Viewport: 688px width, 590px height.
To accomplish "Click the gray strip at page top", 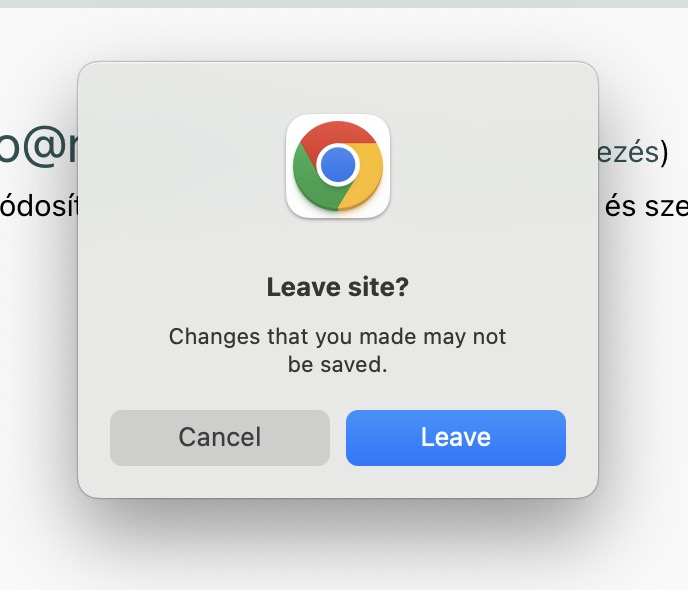I will point(344,4).
